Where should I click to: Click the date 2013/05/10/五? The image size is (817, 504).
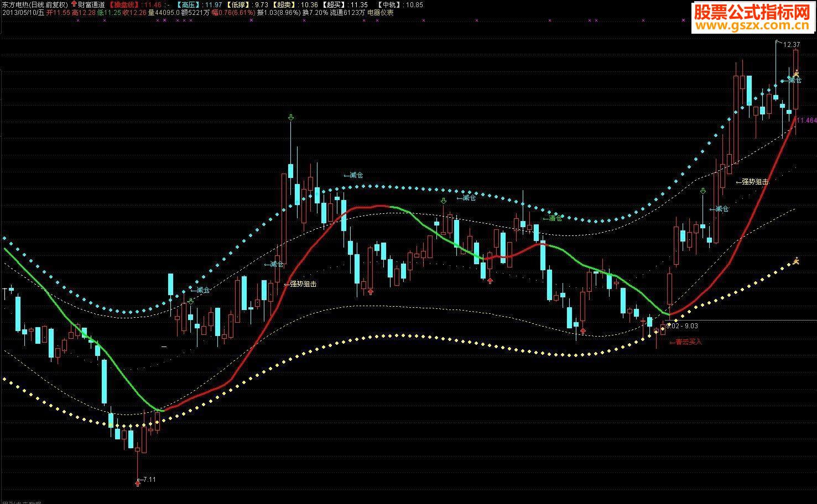[x=23, y=12]
